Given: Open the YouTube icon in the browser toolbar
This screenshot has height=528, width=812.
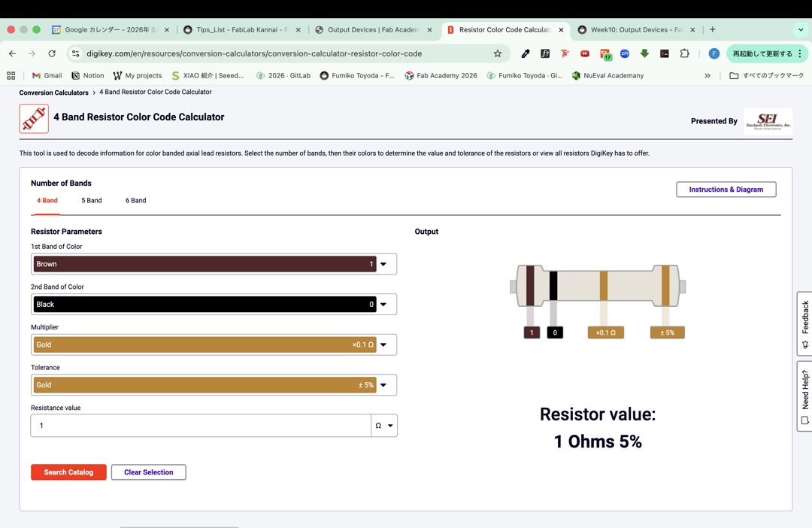Looking at the screenshot, I should [584, 53].
